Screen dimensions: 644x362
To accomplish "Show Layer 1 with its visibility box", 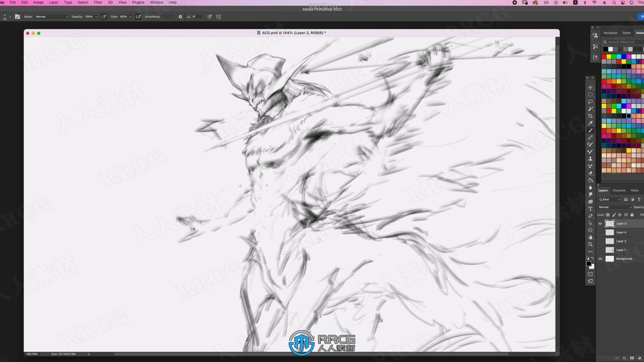I will pyautogui.click(x=600, y=250).
